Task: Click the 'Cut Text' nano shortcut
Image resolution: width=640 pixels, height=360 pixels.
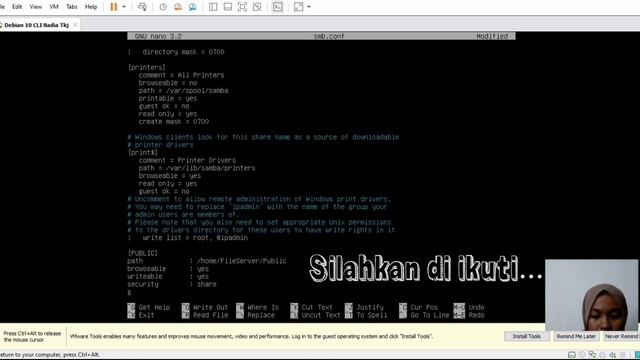Action: pos(311,307)
